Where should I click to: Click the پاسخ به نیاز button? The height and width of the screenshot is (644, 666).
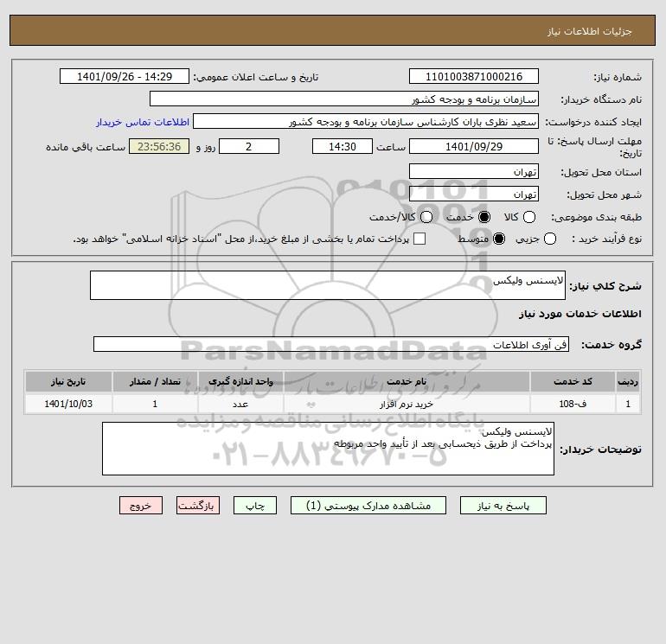(503, 506)
